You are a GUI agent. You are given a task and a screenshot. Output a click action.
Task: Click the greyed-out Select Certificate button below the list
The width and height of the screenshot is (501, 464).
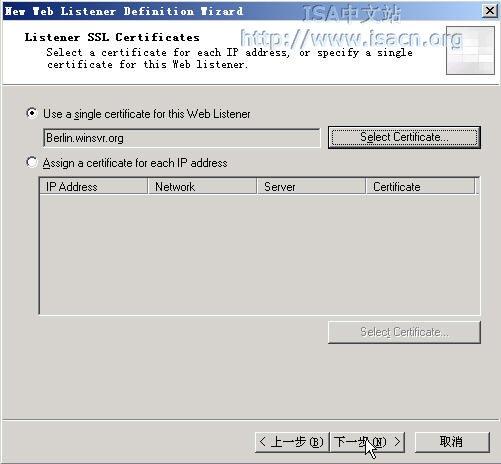404,332
